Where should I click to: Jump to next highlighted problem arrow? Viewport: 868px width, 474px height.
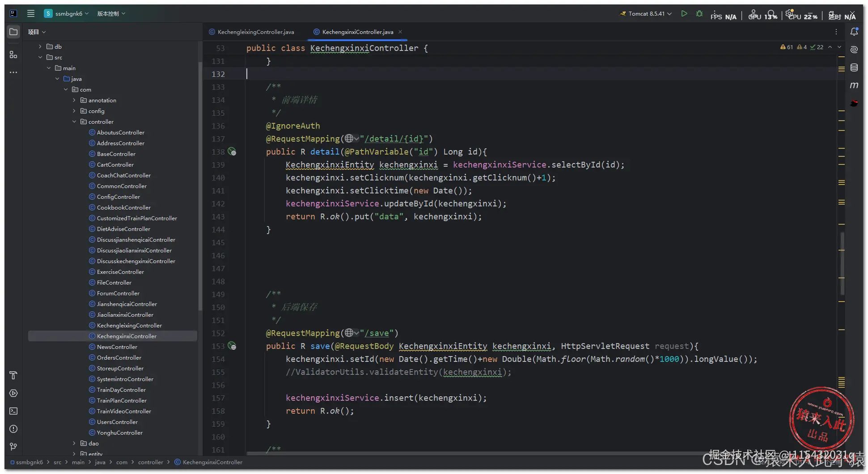pyautogui.click(x=839, y=47)
